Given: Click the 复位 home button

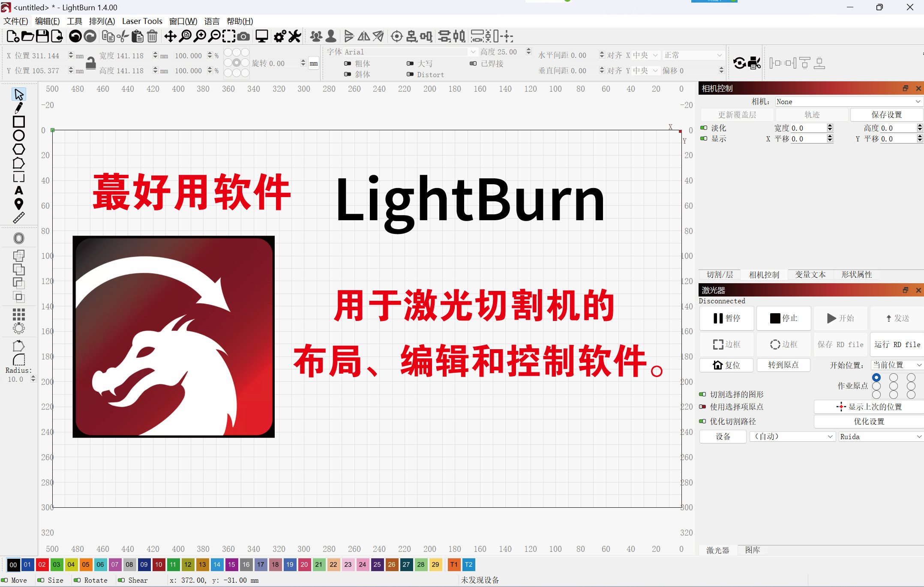Looking at the screenshot, I should (x=727, y=365).
